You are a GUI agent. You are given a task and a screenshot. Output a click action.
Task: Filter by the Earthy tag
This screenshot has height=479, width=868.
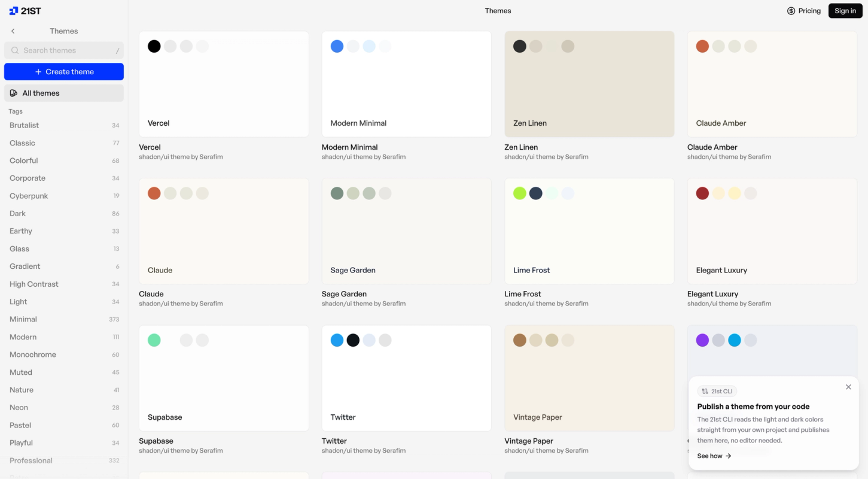(x=64, y=231)
